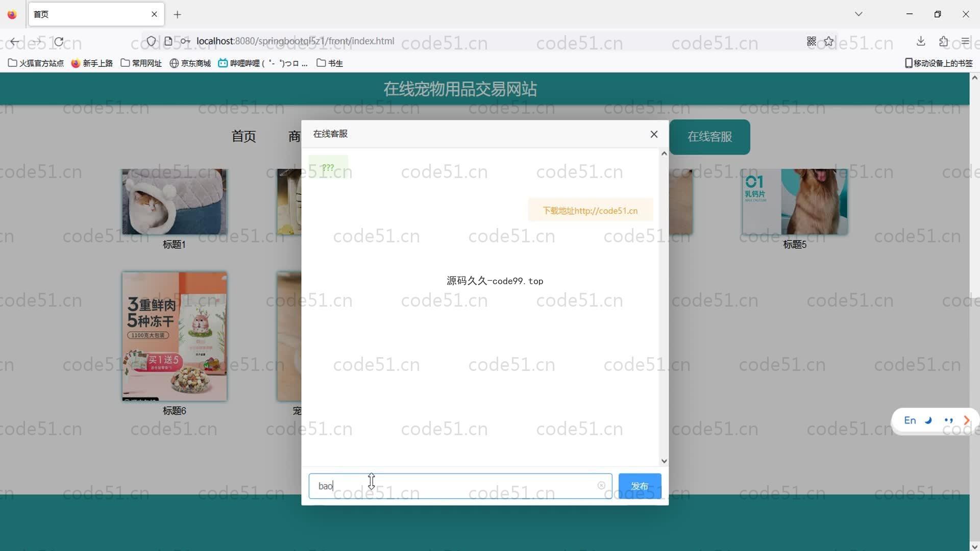Open the 标题1 cat bed product image
Screen dimensions: 980x551
(174, 202)
